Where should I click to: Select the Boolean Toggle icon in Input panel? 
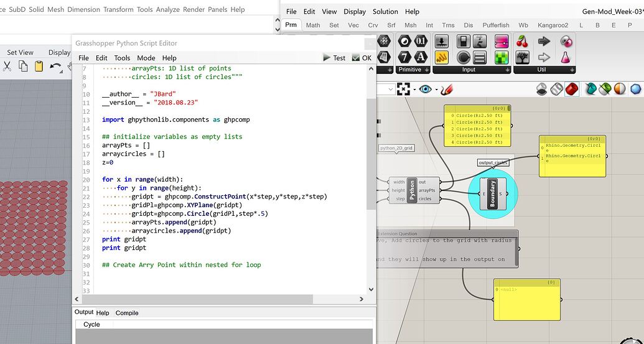click(x=463, y=42)
